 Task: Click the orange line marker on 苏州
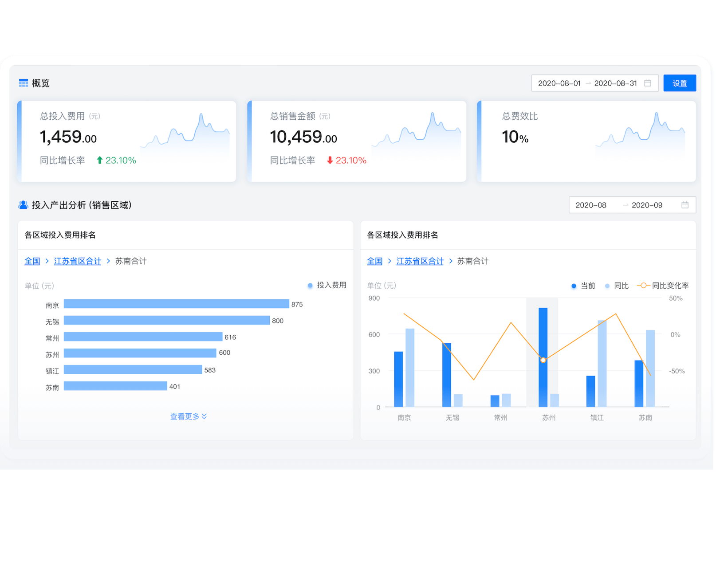point(543,360)
